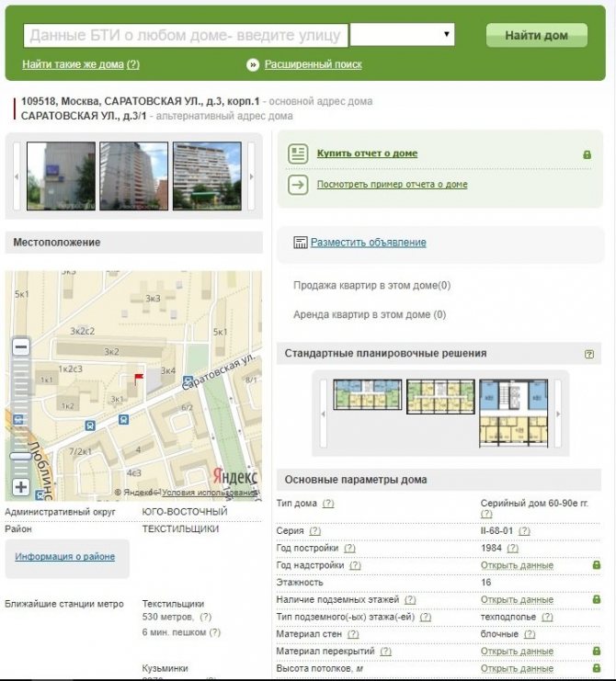Click help mark next to Материал стен

point(353,634)
